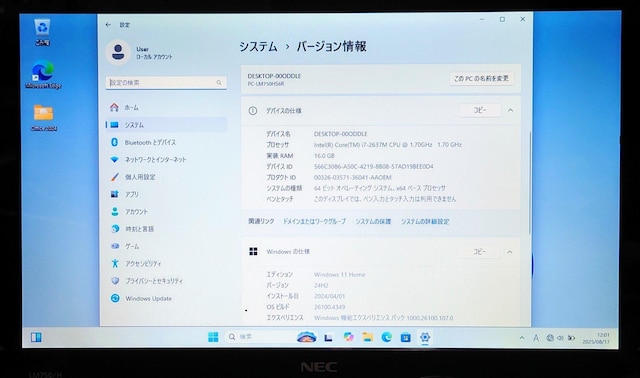
Task: Select the デバイス ID value 566C3086
Action: tap(373, 167)
